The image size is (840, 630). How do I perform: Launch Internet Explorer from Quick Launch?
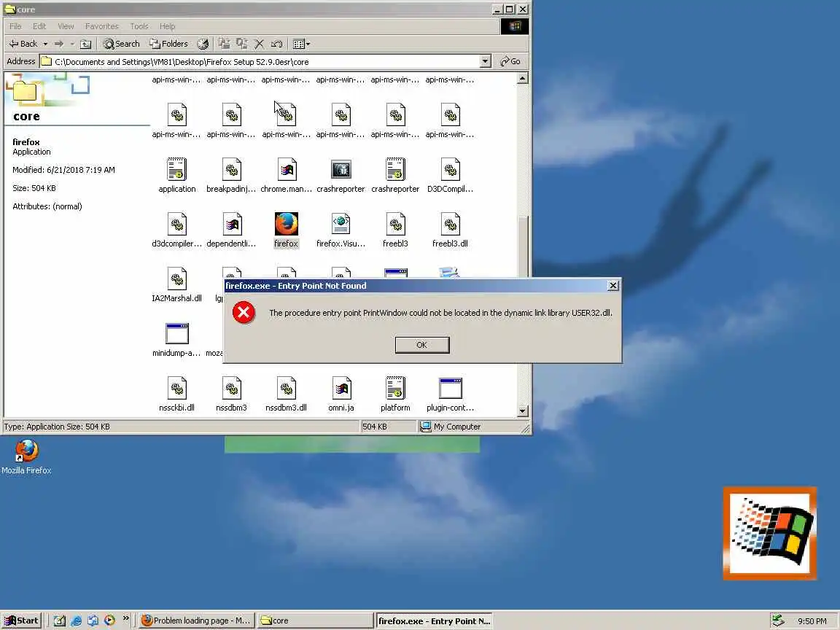tap(76, 621)
